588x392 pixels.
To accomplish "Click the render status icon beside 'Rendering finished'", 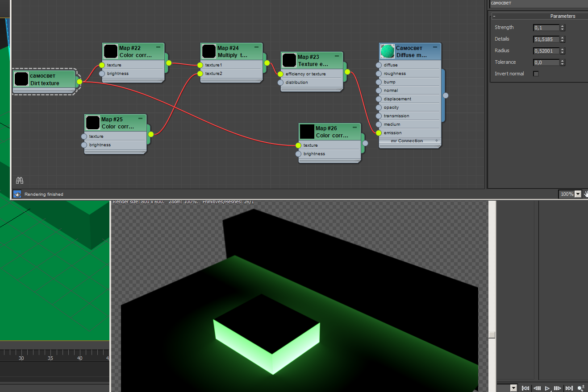I will 17,194.
